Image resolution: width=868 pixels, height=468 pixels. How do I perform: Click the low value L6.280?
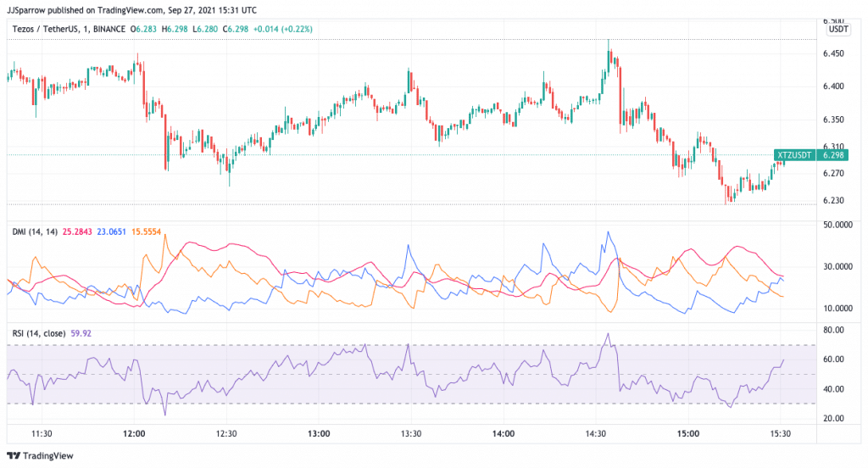coord(205,29)
